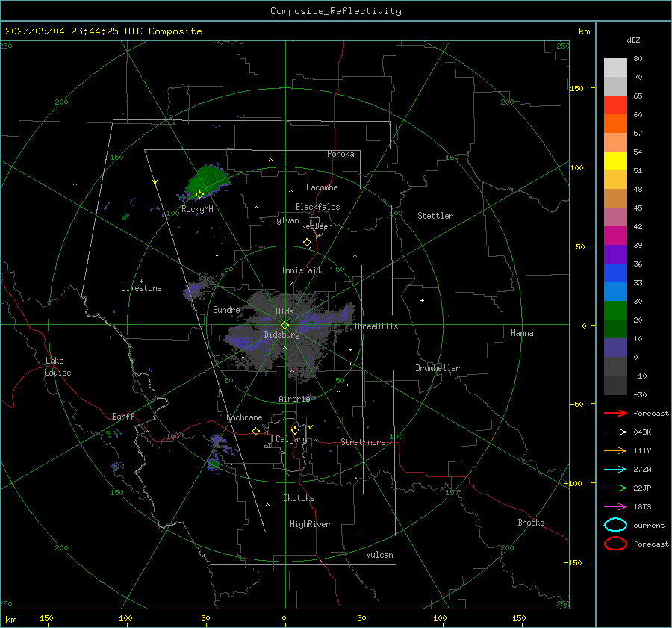Click the 80 dBZ light gray swatch
The width and height of the screenshot is (672, 628).
(615, 67)
